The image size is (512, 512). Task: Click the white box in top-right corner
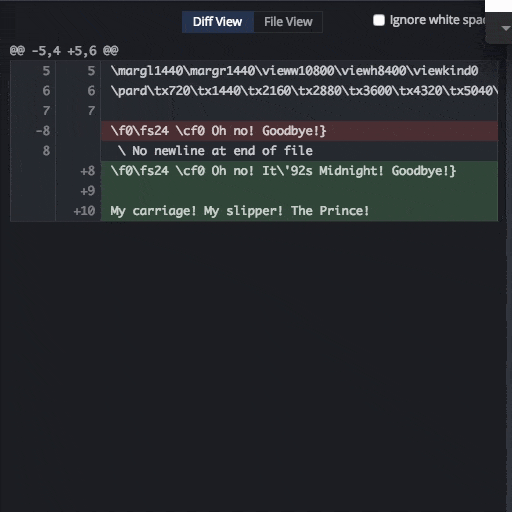[x=498, y=6]
